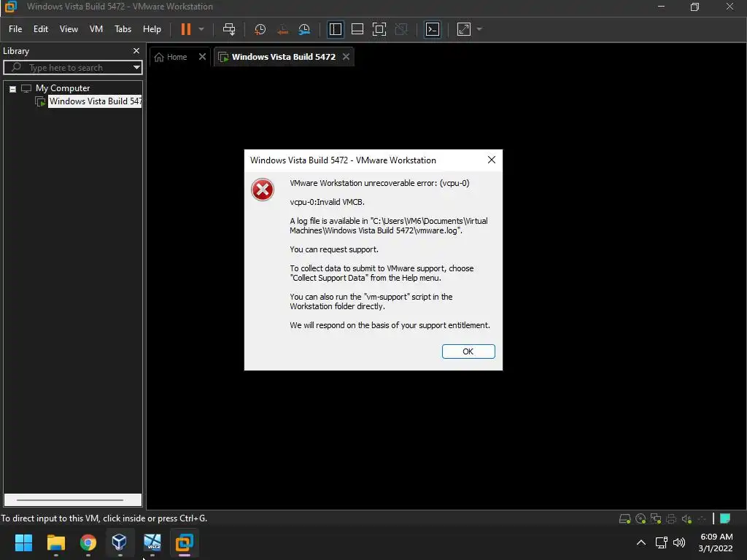Open the View menu
The height and width of the screenshot is (560, 747).
pos(69,29)
